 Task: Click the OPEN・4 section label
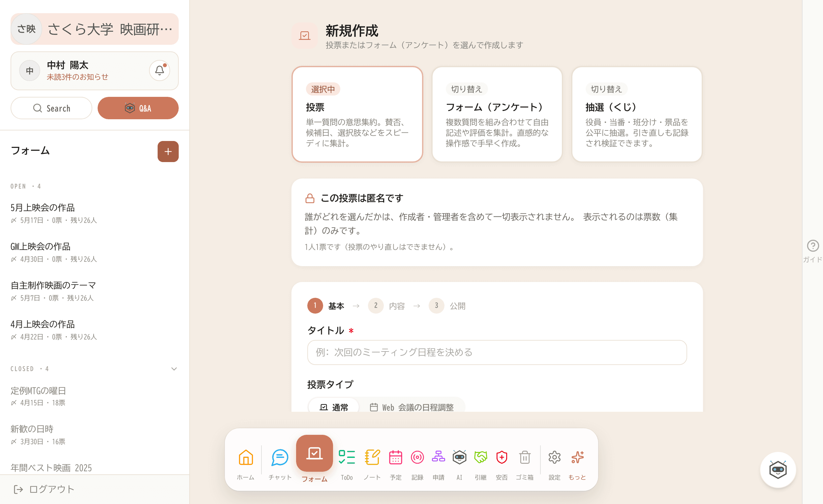click(26, 186)
